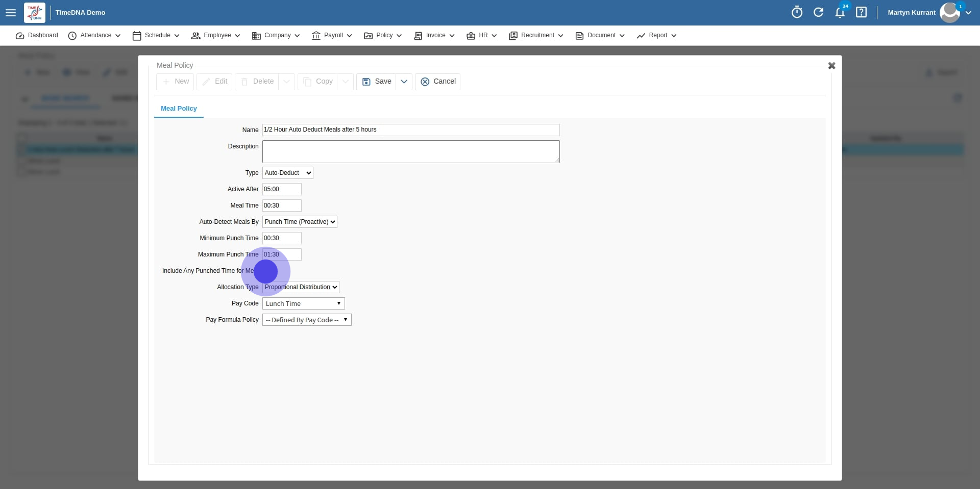
Task: Close the Meal Policy dialog with X
Action: pos(831,66)
